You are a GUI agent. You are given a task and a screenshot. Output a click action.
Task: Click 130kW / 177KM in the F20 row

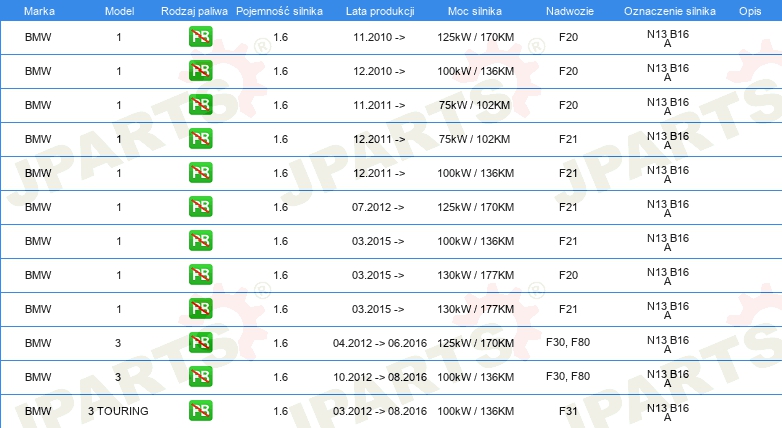pos(475,275)
